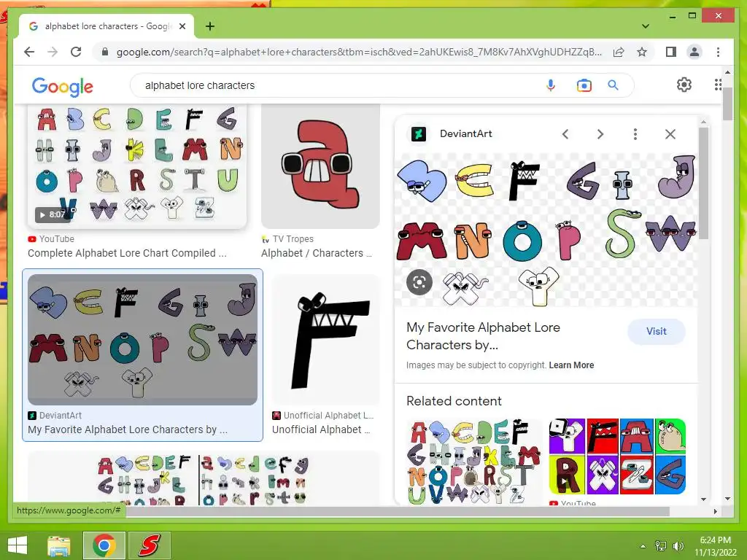Image resolution: width=747 pixels, height=560 pixels.
Task: Close the alphabet lore characters tab
Action: pos(182,26)
